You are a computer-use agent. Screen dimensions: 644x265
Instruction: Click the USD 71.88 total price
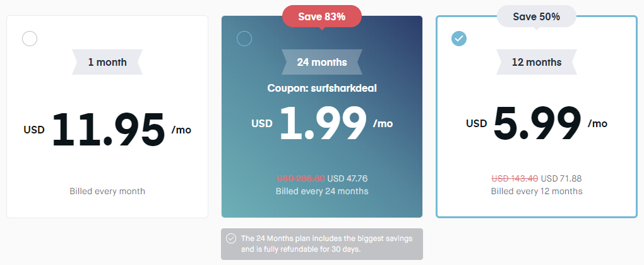tap(561, 179)
